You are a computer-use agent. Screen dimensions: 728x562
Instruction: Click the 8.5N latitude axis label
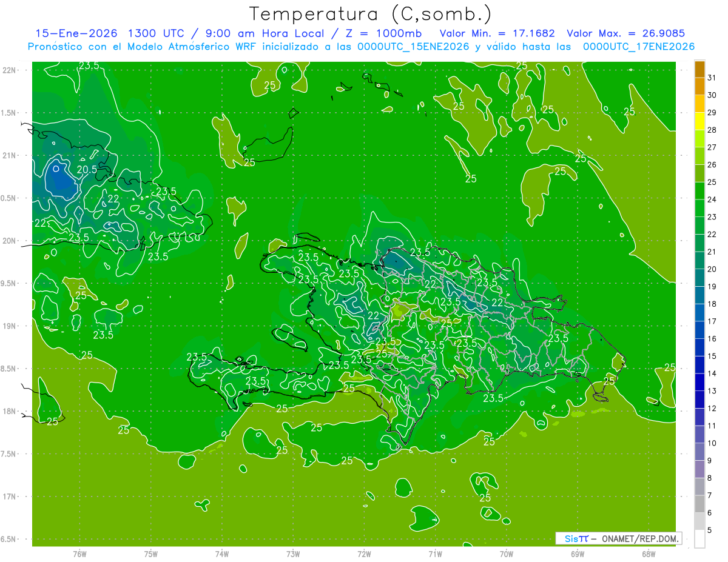pos(9,369)
